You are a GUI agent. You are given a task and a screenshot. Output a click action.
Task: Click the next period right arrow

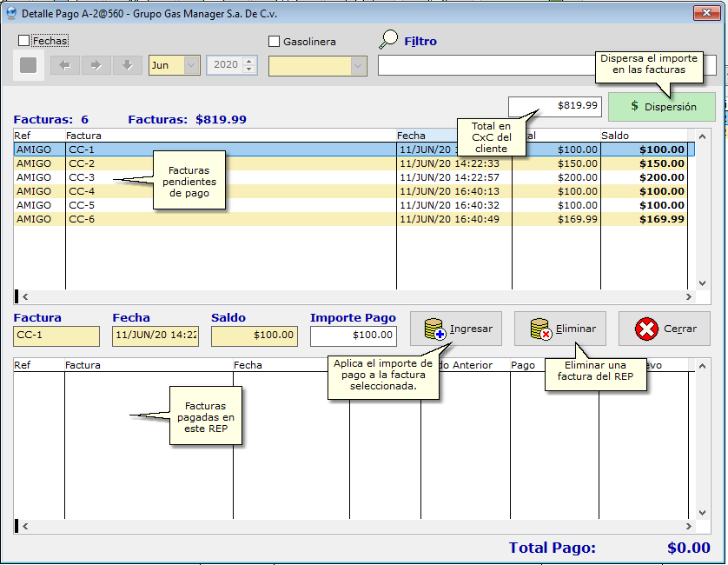tap(96, 65)
